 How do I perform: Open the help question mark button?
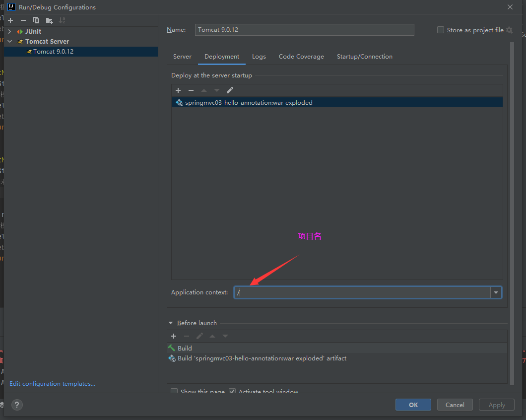pyautogui.click(x=17, y=405)
